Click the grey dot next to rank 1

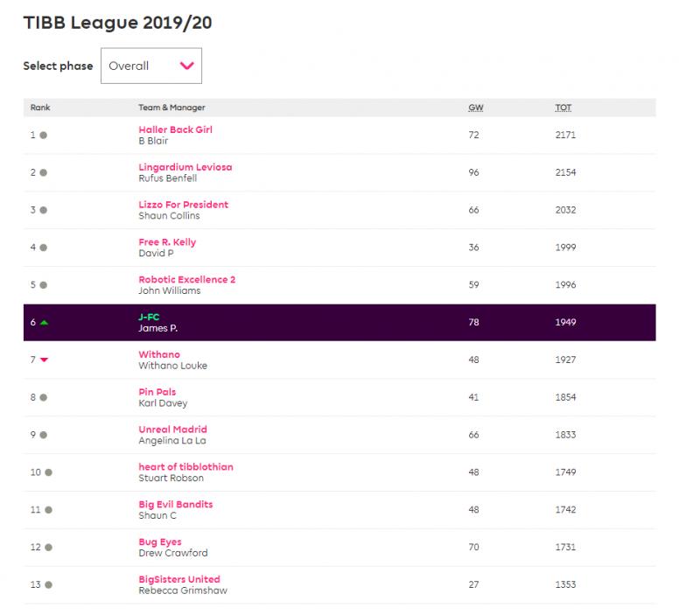(43, 136)
